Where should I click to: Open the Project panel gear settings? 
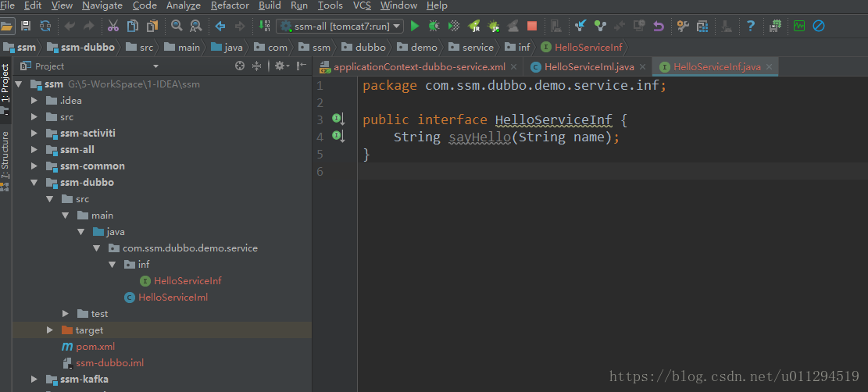click(x=281, y=66)
